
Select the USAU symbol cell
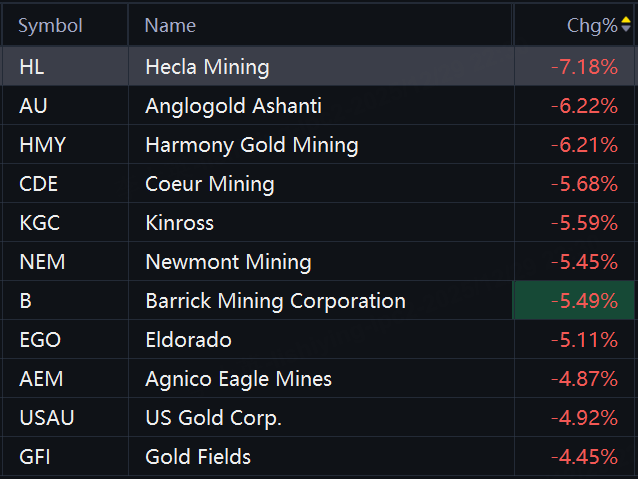point(46,418)
